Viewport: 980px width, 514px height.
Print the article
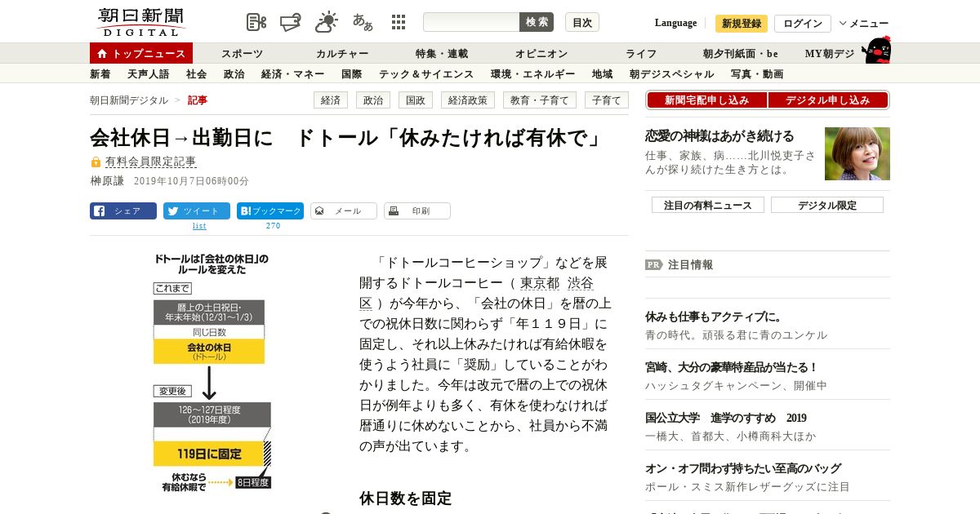[x=417, y=211]
